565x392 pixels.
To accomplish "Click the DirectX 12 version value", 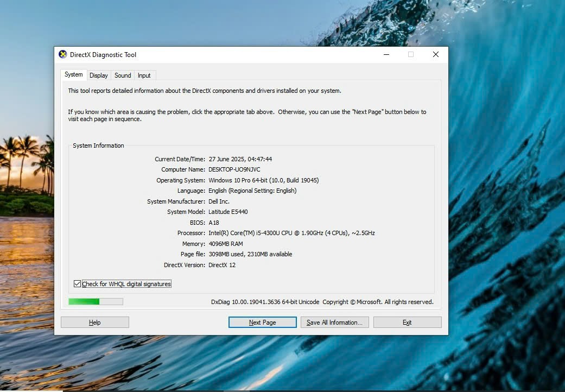I will point(222,265).
